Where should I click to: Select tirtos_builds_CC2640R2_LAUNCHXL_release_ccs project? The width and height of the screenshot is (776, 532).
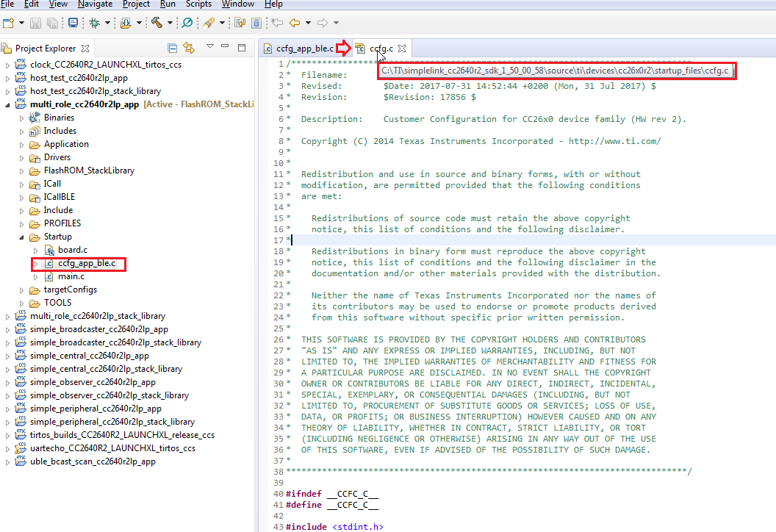[122, 435]
